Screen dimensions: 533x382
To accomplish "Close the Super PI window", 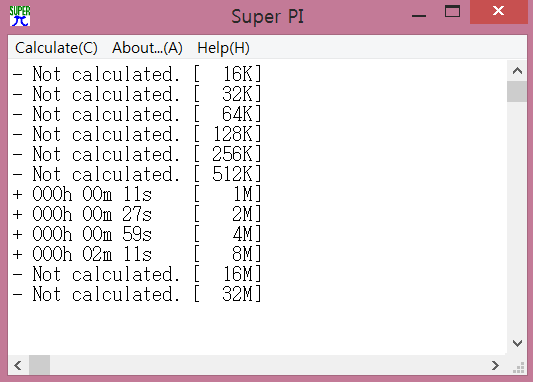I will pyautogui.click(x=499, y=12).
